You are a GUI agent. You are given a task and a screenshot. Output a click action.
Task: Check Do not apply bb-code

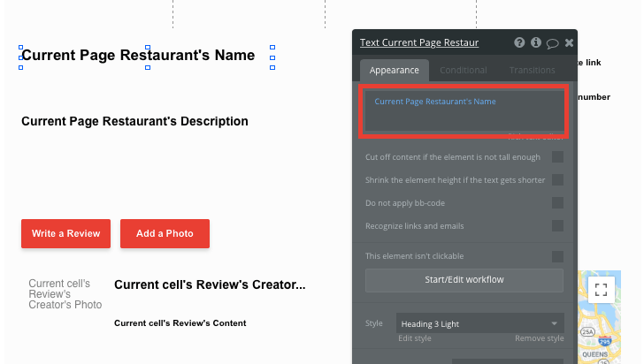[557, 202]
